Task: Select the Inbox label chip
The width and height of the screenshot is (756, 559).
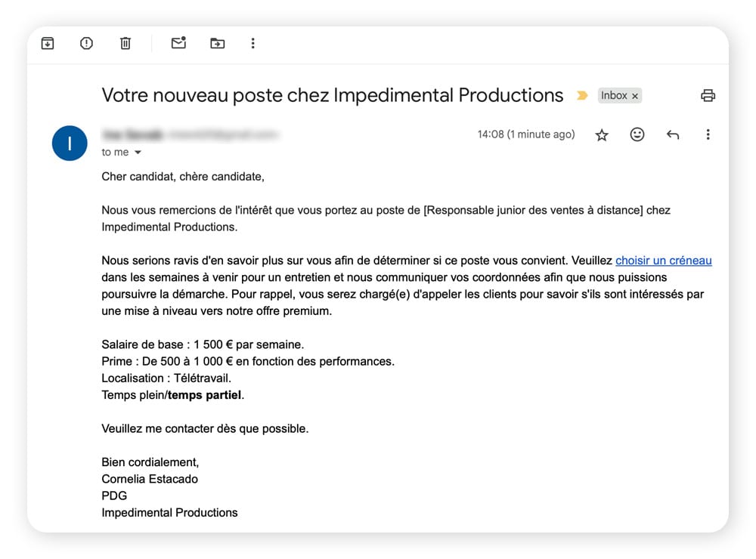Action: tap(615, 95)
